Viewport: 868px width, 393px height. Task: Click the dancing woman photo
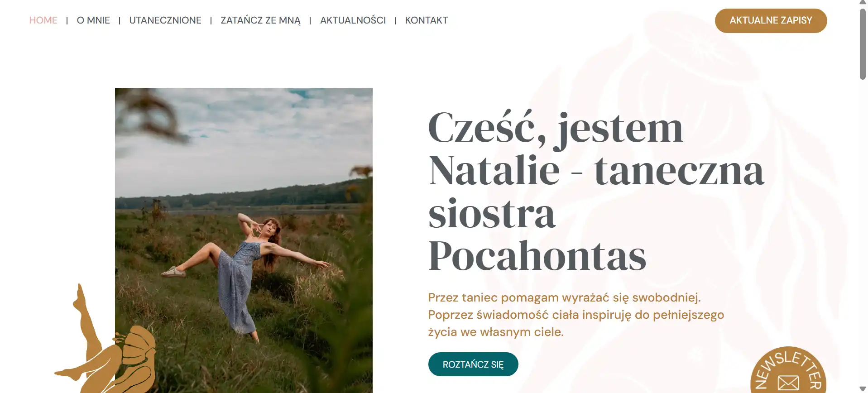coord(244,240)
